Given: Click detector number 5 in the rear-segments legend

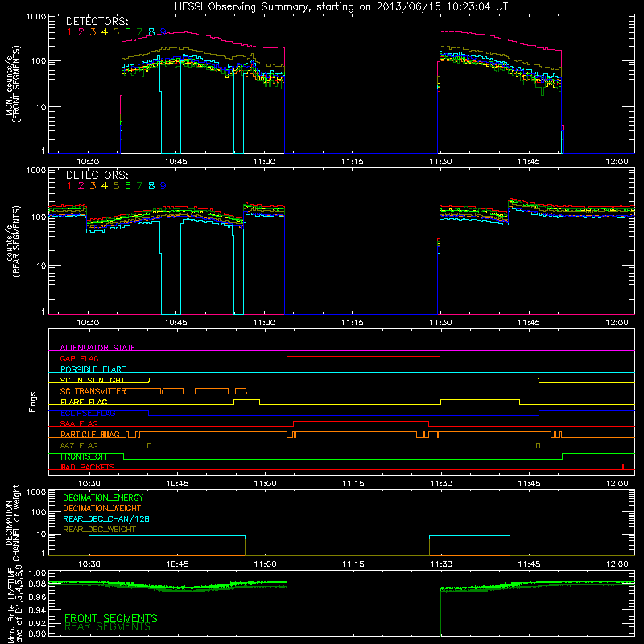Looking at the screenshot, I should tap(116, 186).
